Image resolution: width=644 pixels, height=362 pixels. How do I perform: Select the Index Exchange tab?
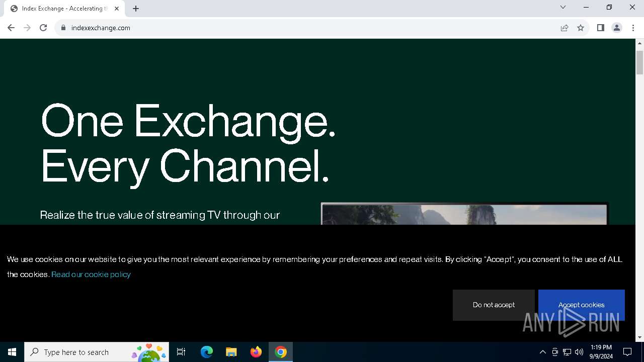pyautogui.click(x=63, y=9)
